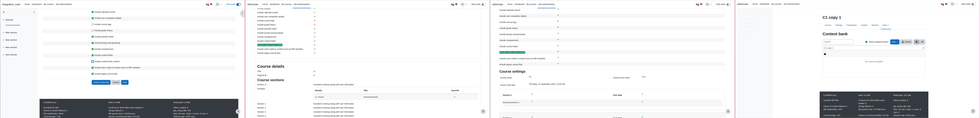Click the Next button
Image resolution: width=980 pixels, height=118 pixels.
(x=125, y=82)
